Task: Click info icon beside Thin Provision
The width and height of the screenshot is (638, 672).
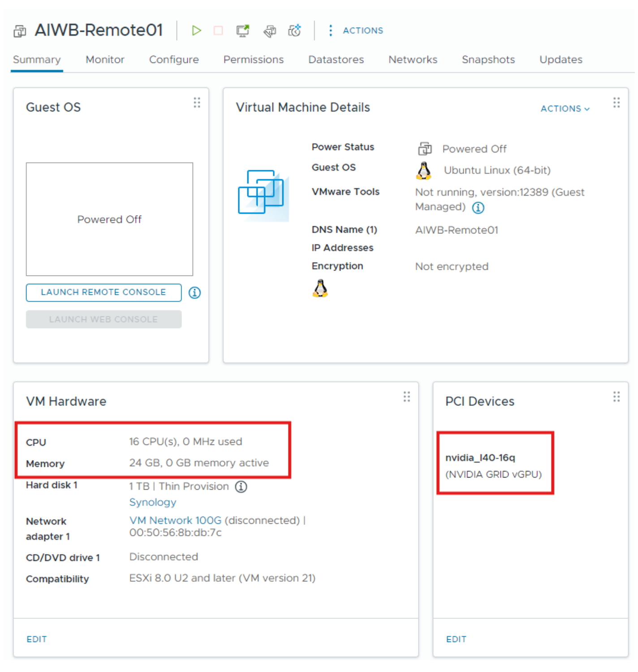Action: [241, 487]
